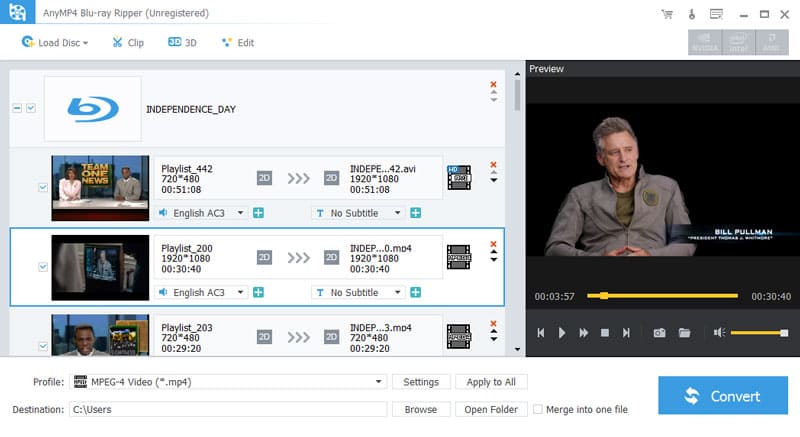
Task: Open the feedback message icon
Action: (x=716, y=14)
